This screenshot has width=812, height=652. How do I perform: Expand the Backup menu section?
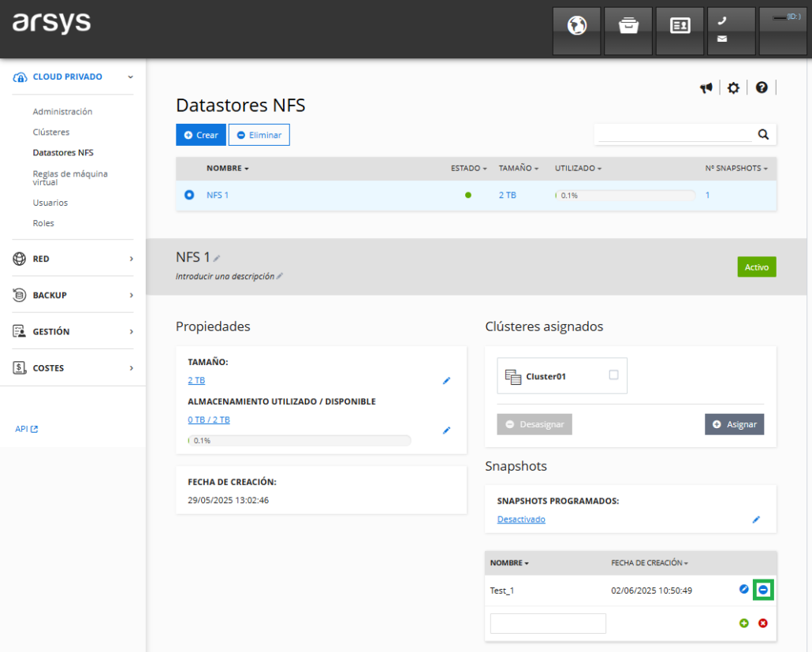(x=132, y=295)
